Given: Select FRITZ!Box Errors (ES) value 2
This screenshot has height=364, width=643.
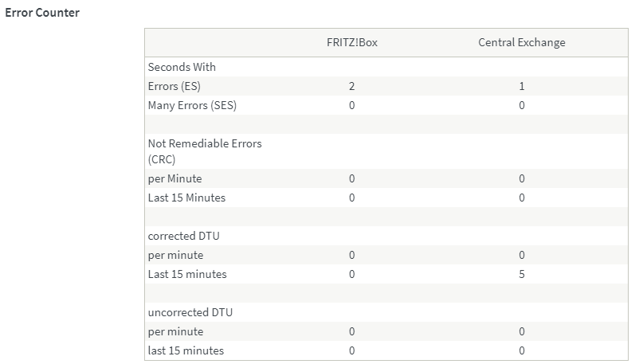Looking at the screenshot, I should coord(351,86).
